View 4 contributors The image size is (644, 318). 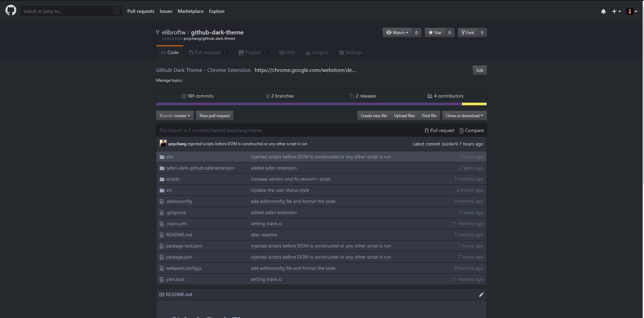pos(445,96)
